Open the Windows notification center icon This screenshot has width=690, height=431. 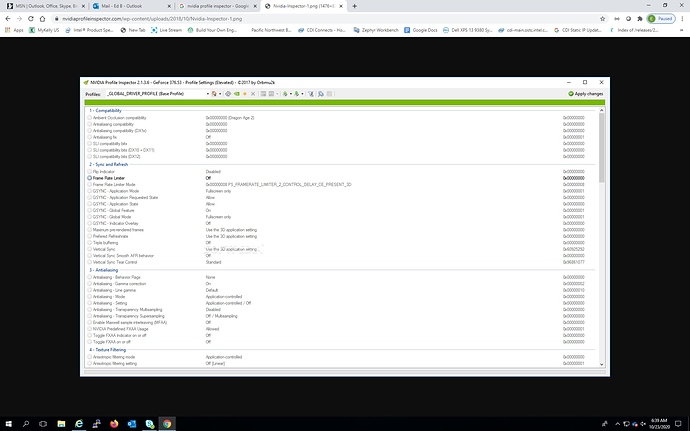point(678,424)
